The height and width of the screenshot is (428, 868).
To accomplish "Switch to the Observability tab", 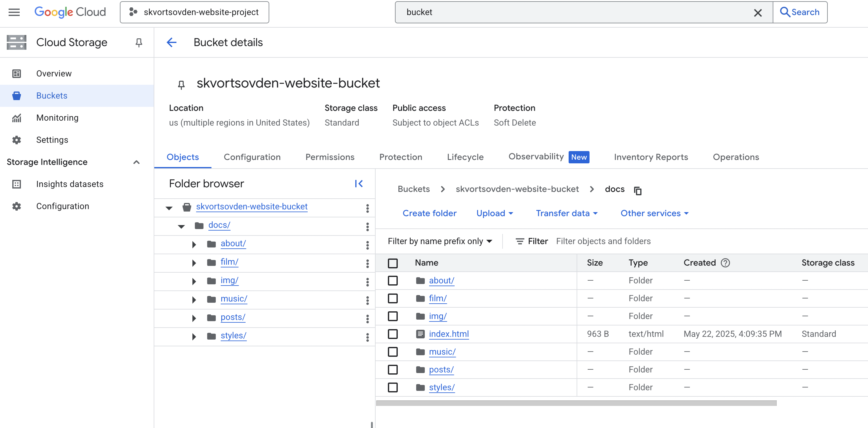I will pyautogui.click(x=549, y=157).
